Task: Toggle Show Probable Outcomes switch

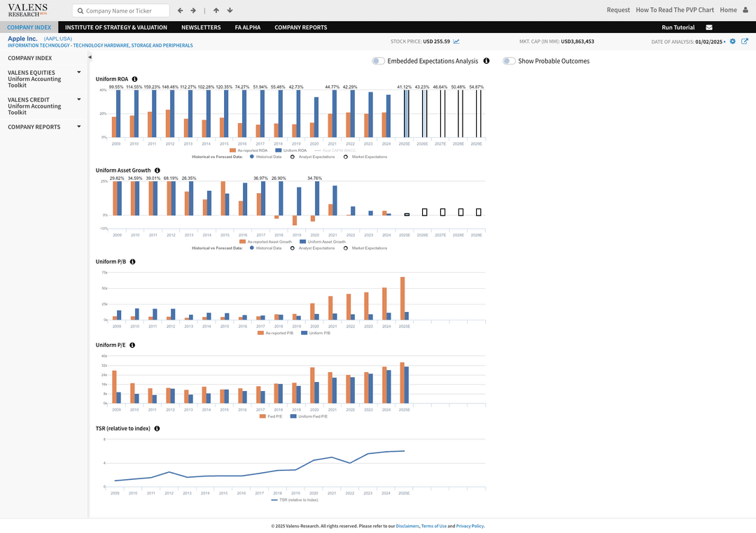Action: pyautogui.click(x=509, y=61)
